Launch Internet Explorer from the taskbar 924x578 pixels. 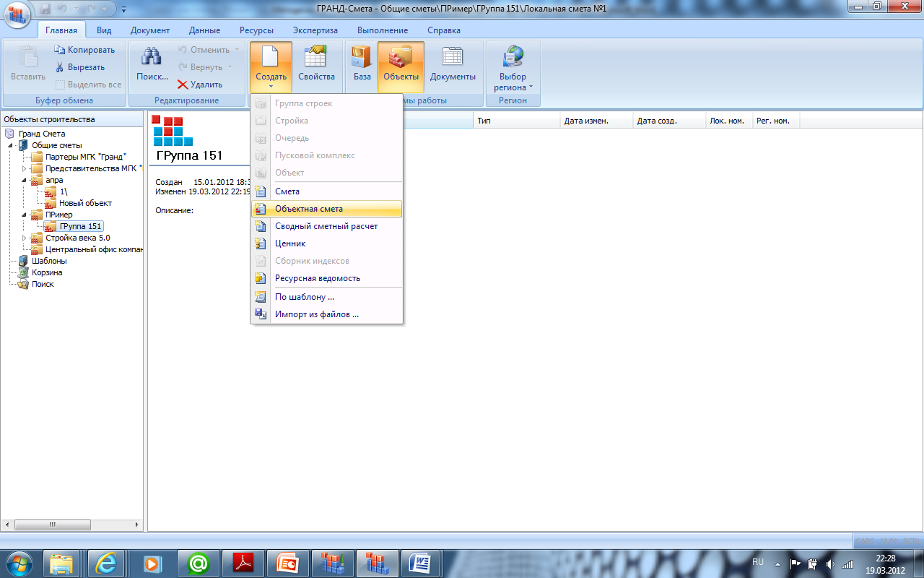pos(107,562)
